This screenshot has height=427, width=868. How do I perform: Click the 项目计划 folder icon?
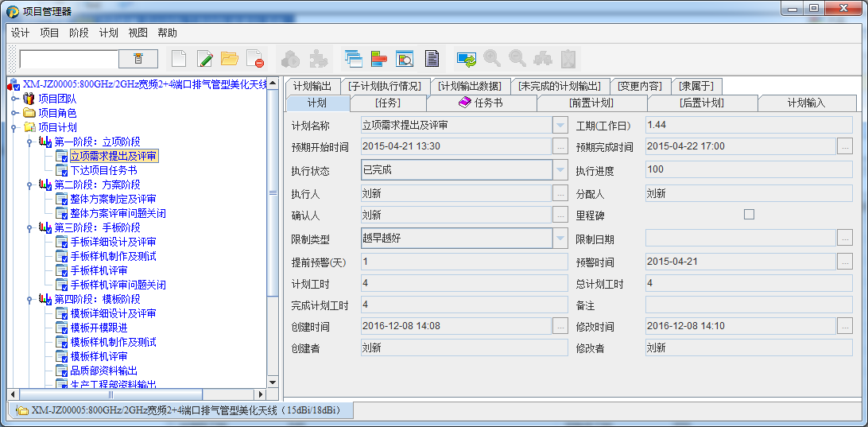29,127
